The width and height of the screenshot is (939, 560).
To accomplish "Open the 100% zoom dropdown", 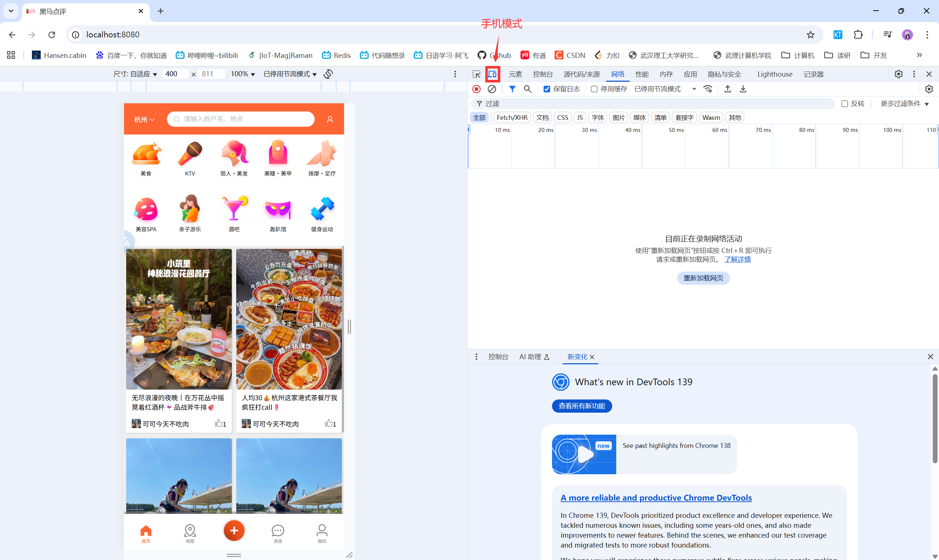I will pos(243,74).
